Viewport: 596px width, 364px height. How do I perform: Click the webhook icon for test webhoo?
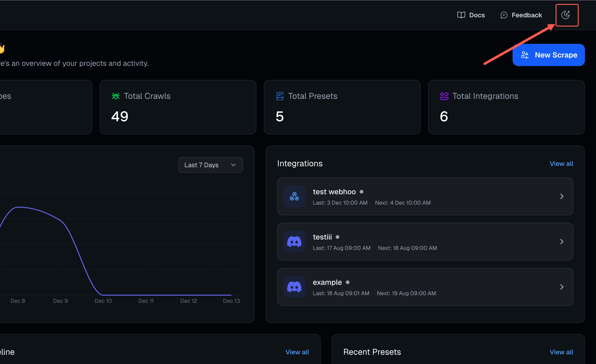tap(294, 196)
